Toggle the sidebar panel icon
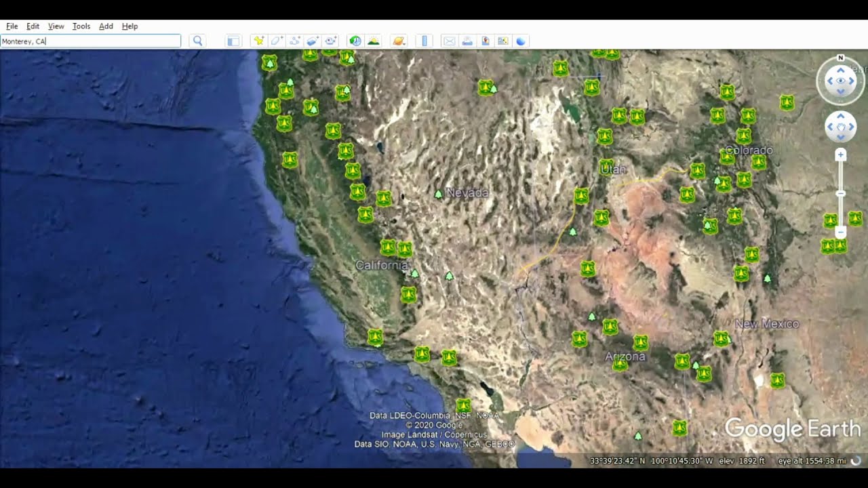 (233, 41)
